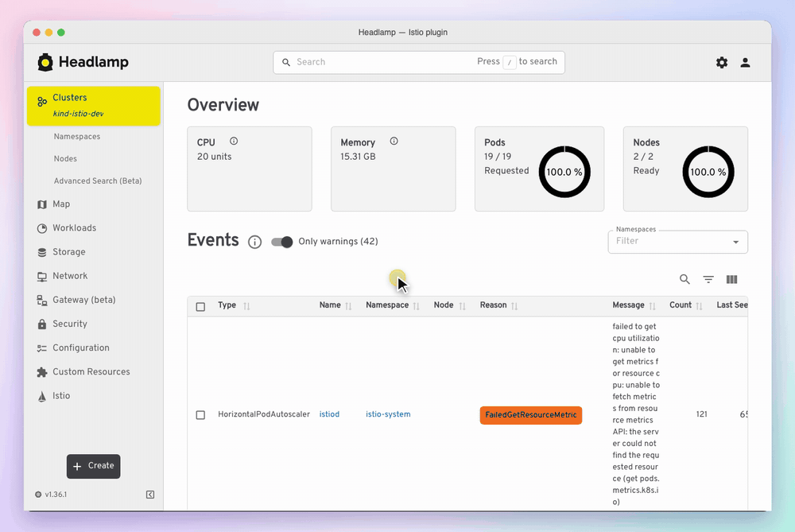Focus the top Search input field

coord(419,62)
